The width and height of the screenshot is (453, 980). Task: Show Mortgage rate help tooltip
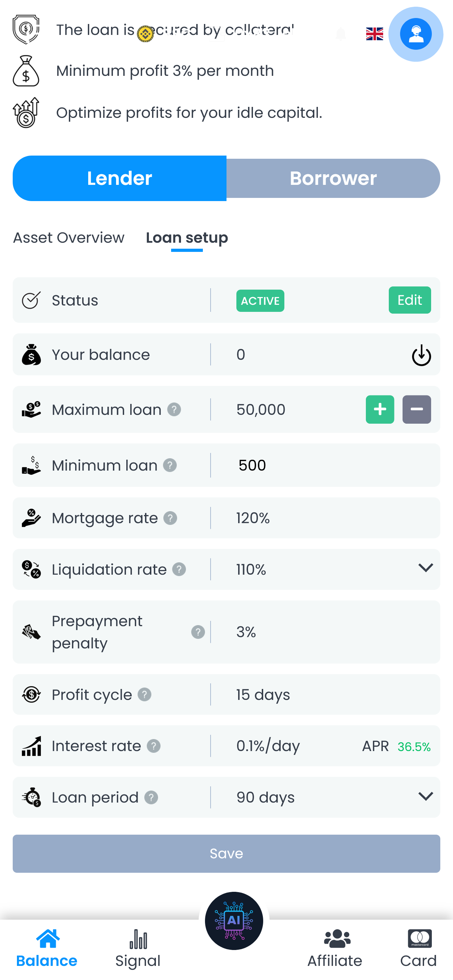pyautogui.click(x=170, y=518)
